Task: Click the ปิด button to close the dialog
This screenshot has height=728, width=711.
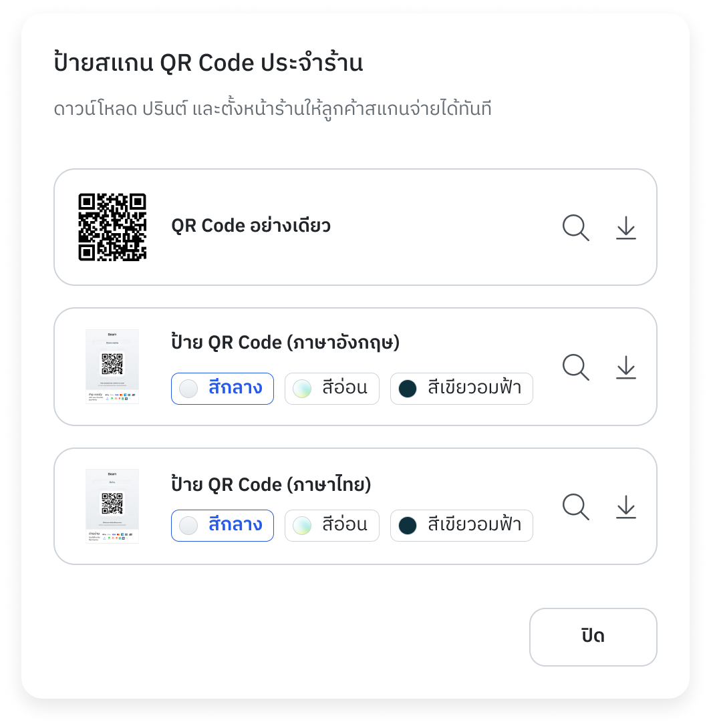Action: 593,637
